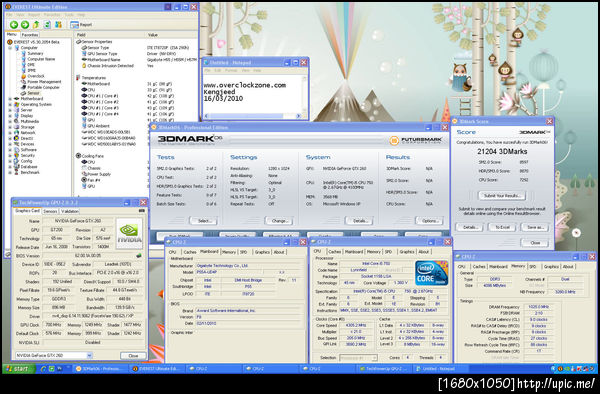Open Graphics tab in the Memory CPU-Z window
Screen dimensions: 600x394
pyautogui.click(x=551, y=267)
